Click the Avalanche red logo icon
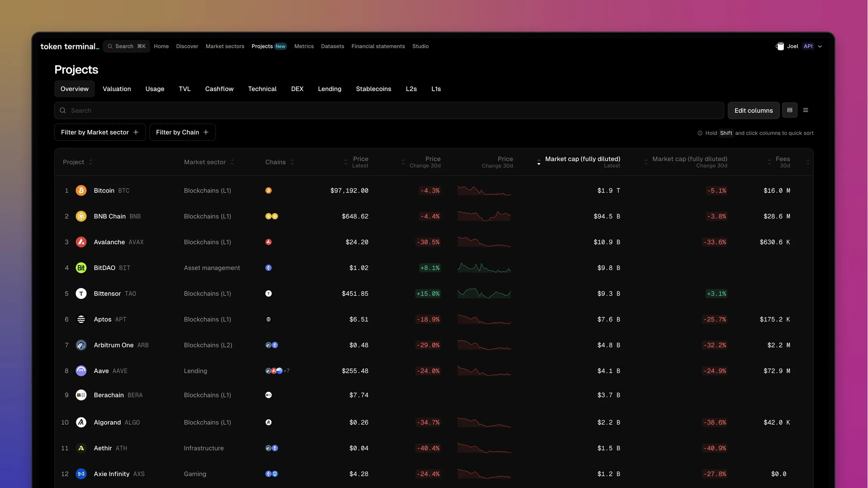Image resolution: width=868 pixels, height=488 pixels. [x=81, y=242]
